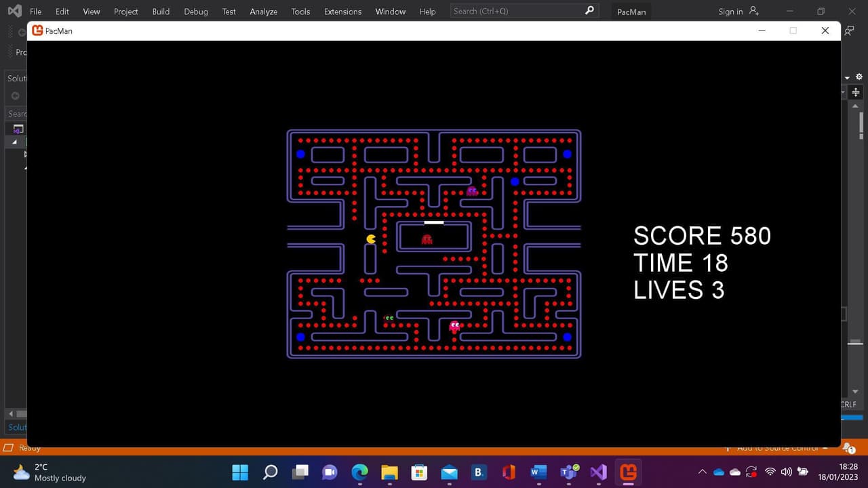Image resolution: width=868 pixels, height=488 pixels.
Task: Click the scrollbar up arrow at right
Action: 856,106
